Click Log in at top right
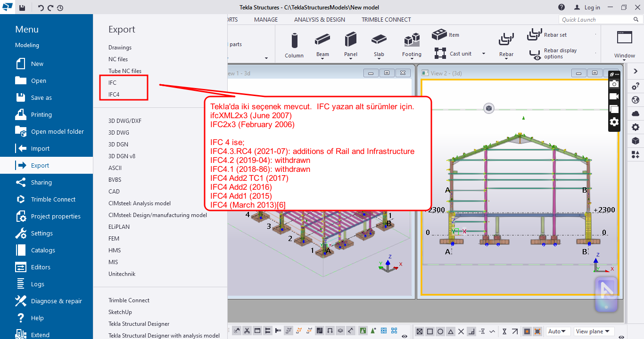Screen dimensions: 644x339 tap(587, 8)
